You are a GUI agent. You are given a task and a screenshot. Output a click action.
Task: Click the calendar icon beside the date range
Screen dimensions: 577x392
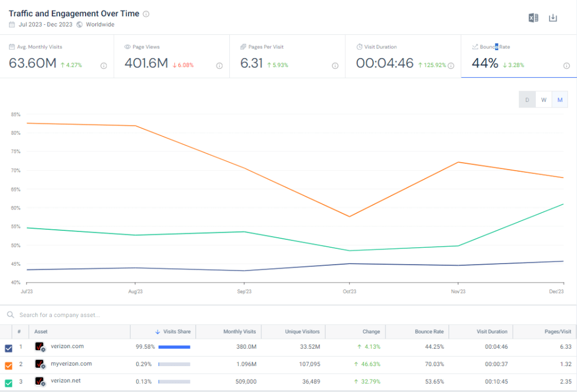click(x=11, y=24)
